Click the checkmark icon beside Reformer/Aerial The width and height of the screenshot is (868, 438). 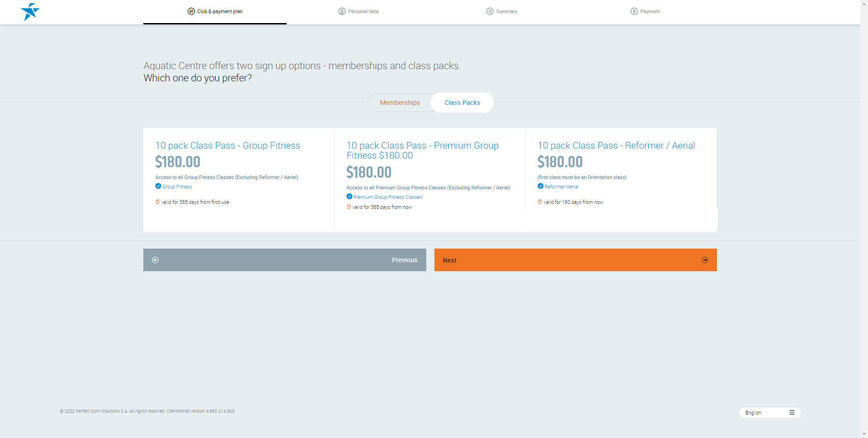[540, 186]
